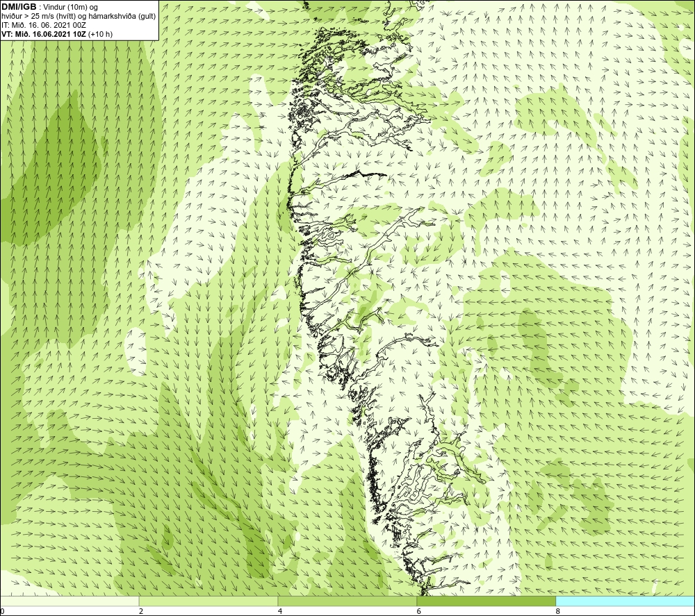The image size is (695, 616).
Task: Click the 'VT: Mið. 16.06.2021 10Z' line
Action: (57, 33)
